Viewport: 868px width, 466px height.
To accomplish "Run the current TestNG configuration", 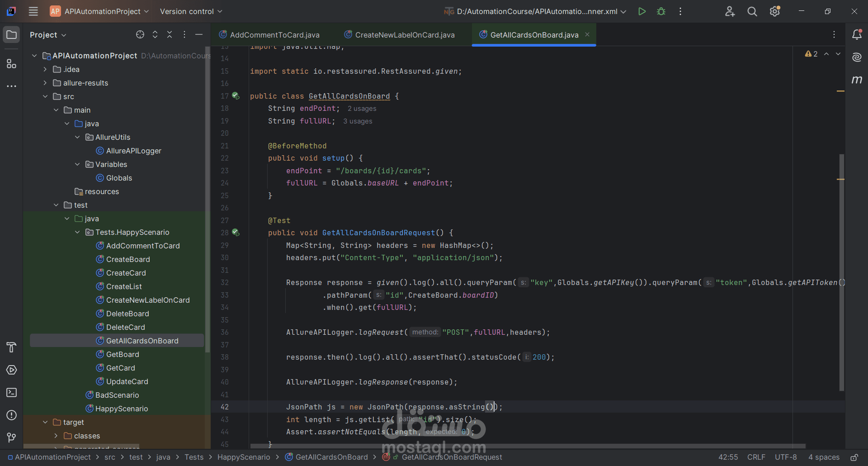I will [642, 11].
